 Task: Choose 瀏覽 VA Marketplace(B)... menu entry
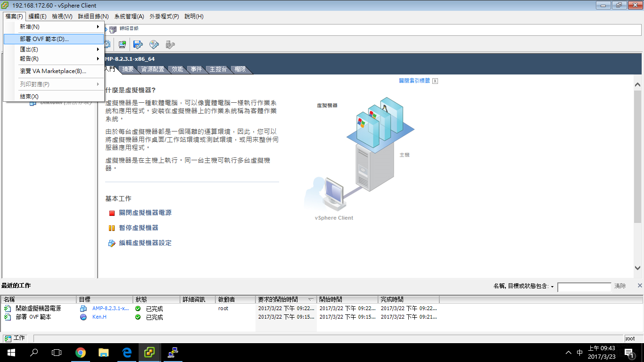coord(54,71)
